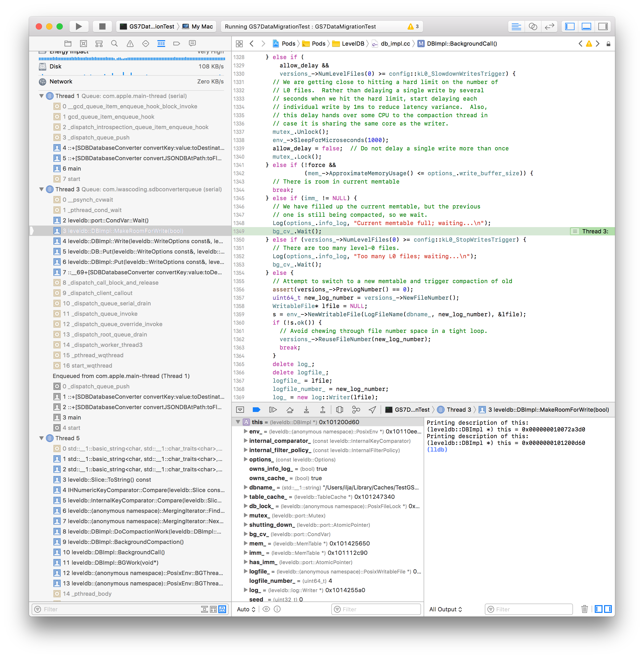The width and height of the screenshot is (644, 658).
Task: Stop the running GS7DataMigrationTest scheme
Action: pos(102,26)
